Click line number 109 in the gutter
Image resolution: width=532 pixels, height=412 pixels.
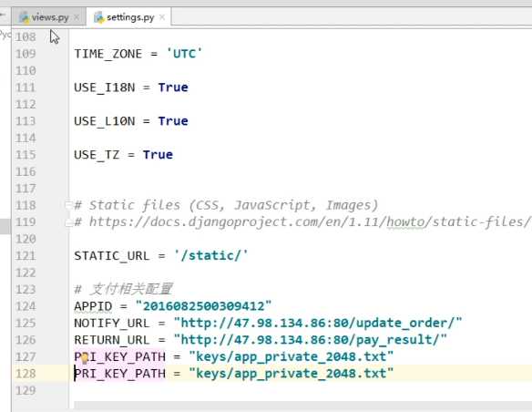point(26,54)
